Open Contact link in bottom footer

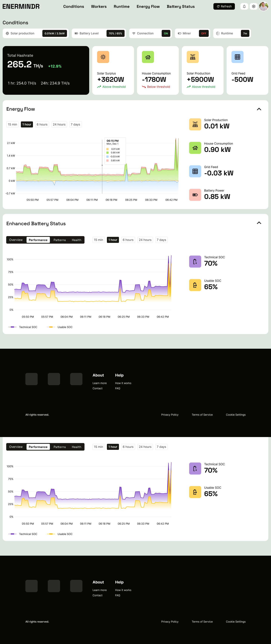click(x=98, y=596)
